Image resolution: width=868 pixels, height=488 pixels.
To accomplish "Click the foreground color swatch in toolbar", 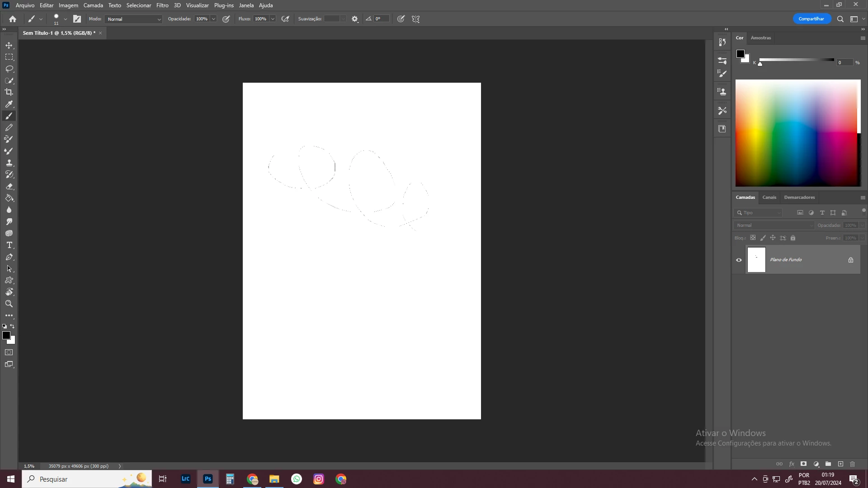I will [x=6, y=335].
